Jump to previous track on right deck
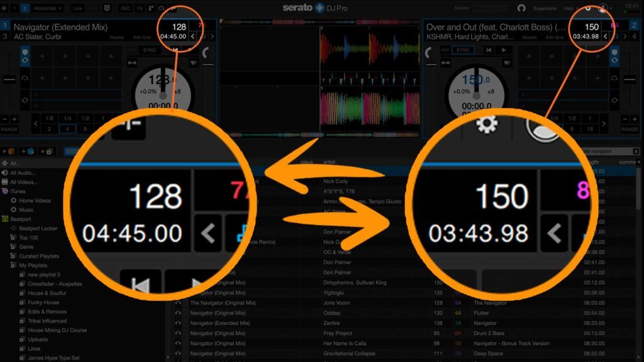This screenshot has height=362, width=644. pyautogui.click(x=489, y=50)
